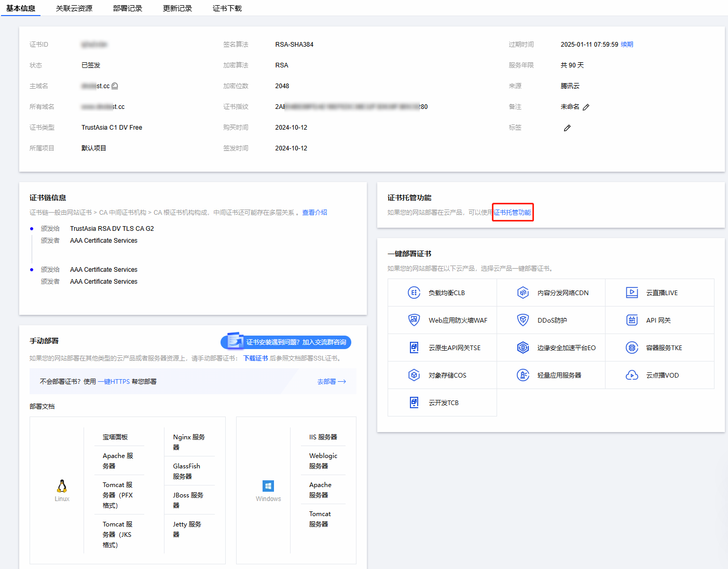The image size is (728, 569).
Task: Open Jetty 服务器 deployment doc
Action: coord(187,529)
